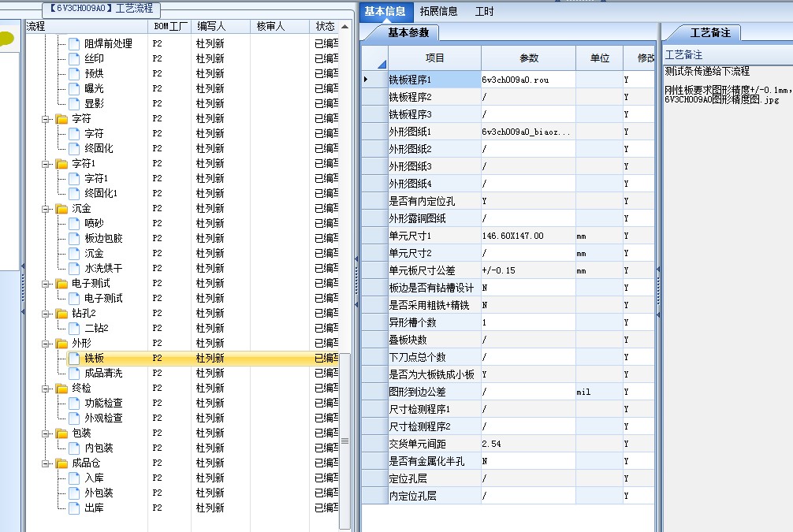The image size is (793, 532).
Task: Click the BOM工厂 column header
Action: pyautogui.click(x=169, y=26)
